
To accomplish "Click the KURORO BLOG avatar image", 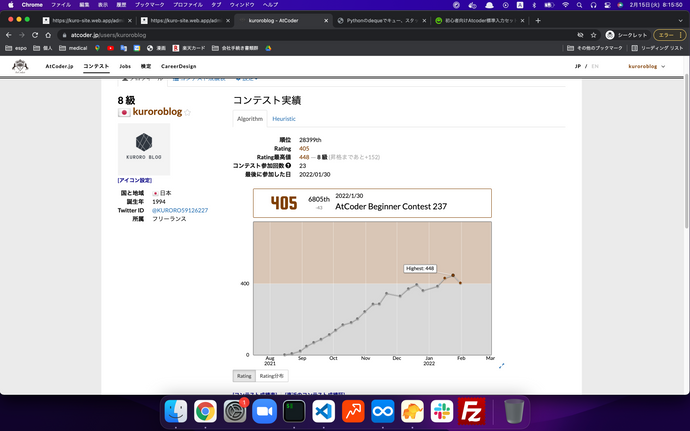I will 144,149.
